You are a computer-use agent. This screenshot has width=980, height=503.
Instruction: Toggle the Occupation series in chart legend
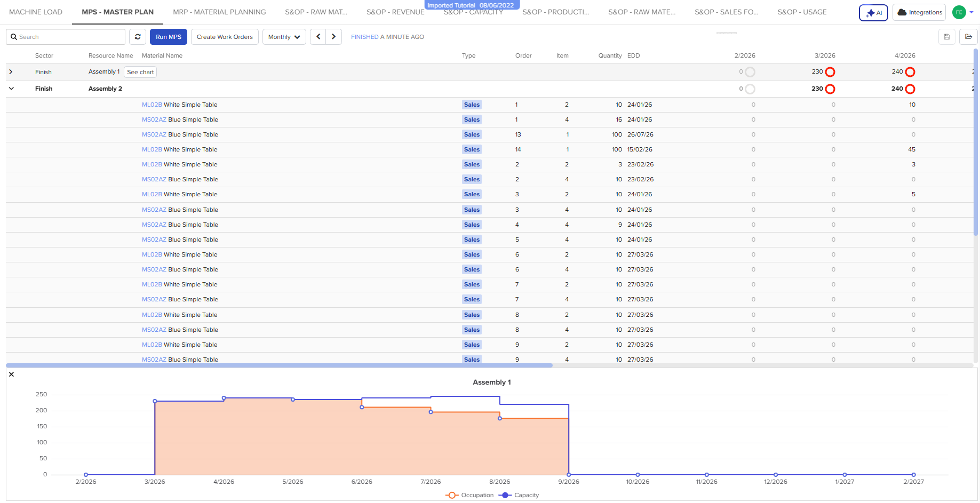click(470, 495)
